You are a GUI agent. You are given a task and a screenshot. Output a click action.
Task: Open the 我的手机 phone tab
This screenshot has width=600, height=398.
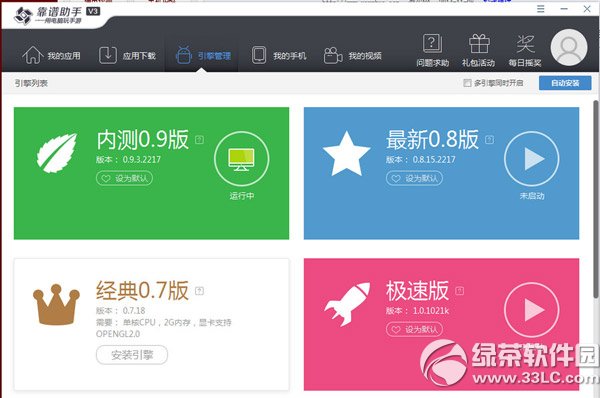(279, 55)
